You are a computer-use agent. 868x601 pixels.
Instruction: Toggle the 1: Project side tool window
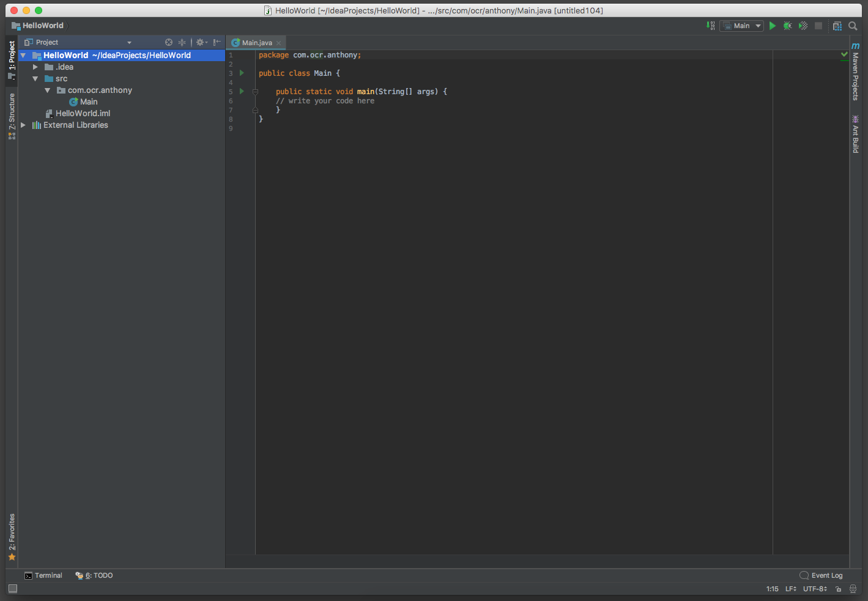tap(12, 60)
